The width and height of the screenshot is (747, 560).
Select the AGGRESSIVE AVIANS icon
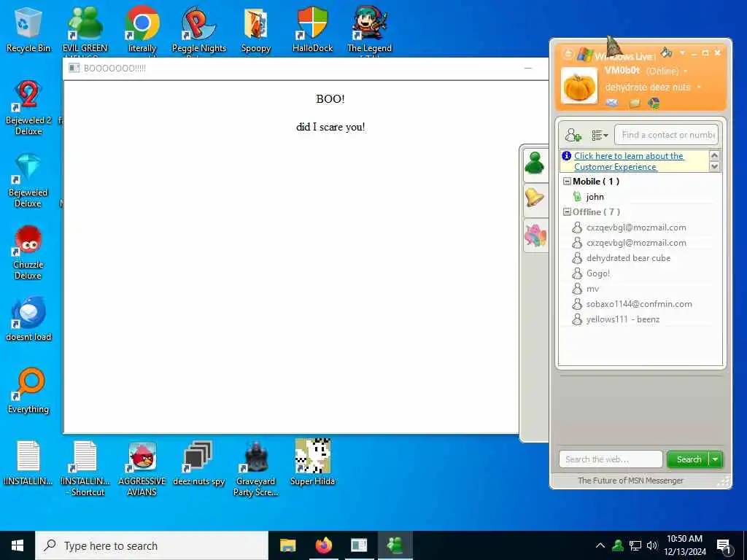point(142,469)
